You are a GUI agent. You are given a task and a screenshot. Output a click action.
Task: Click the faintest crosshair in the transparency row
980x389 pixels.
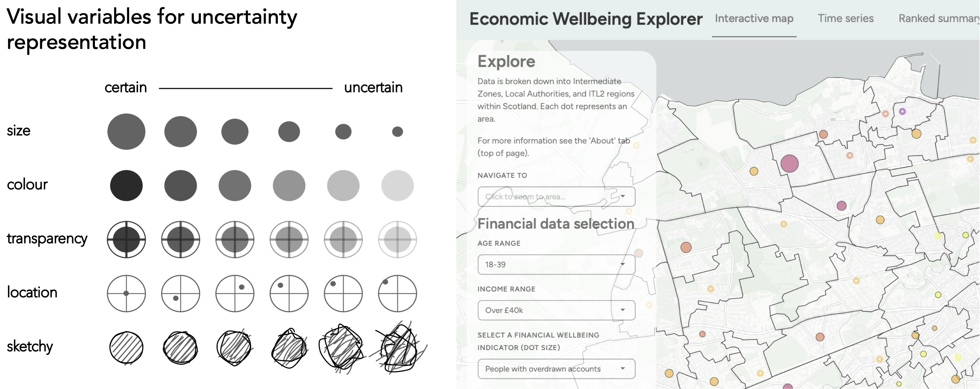(397, 239)
